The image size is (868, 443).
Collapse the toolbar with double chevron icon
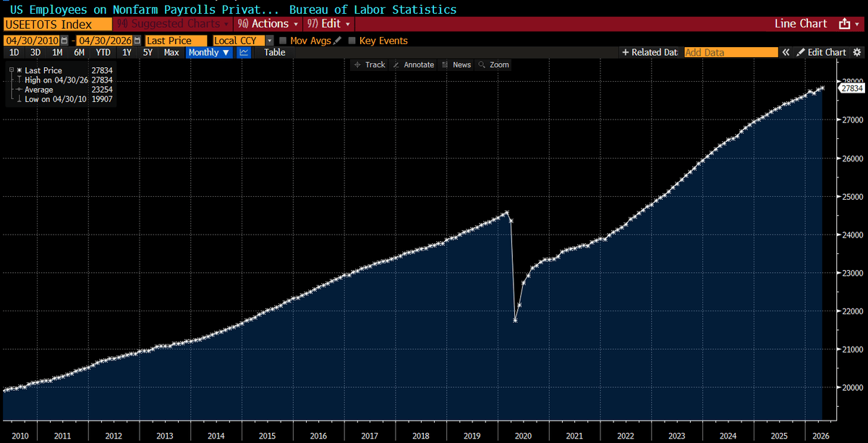tap(786, 52)
